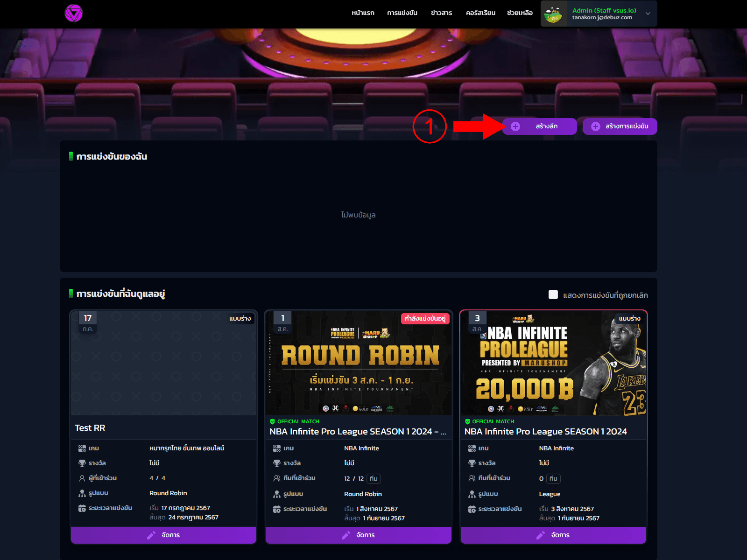Click การแข่งขันของฉัน heading

click(112, 157)
